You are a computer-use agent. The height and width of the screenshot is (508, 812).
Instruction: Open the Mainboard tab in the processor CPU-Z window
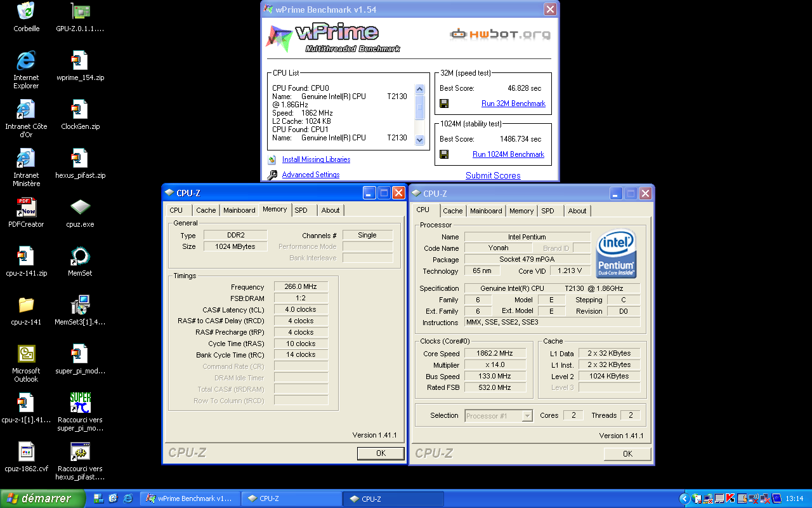pos(486,211)
